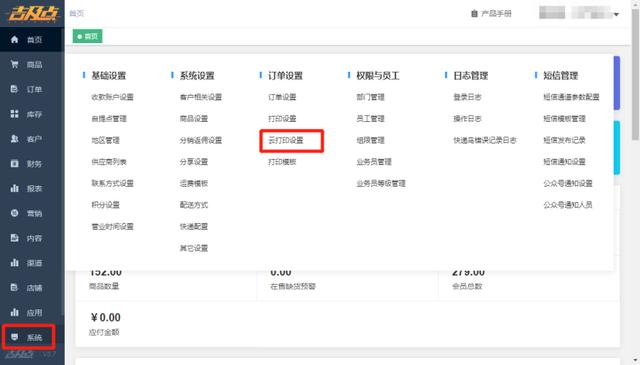Screen dimensions: 640x365
Task: Open 业务员管理 entry
Action: 374,162
